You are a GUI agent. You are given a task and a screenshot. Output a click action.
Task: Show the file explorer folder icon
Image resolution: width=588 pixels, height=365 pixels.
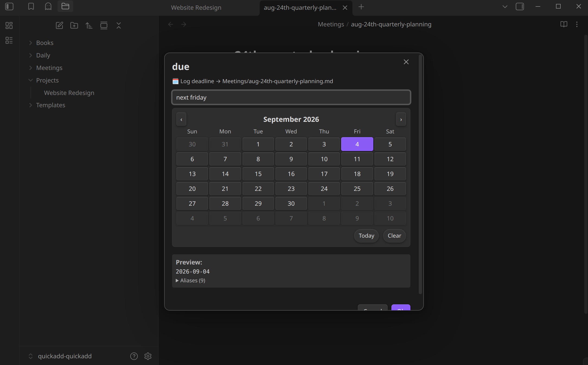(x=65, y=6)
